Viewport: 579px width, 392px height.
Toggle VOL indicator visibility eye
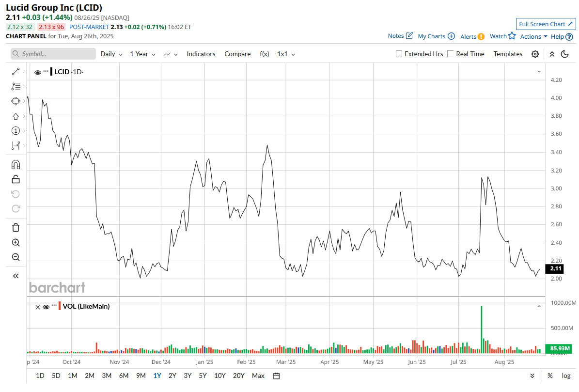pyautogui.click(x=46, y=307)
